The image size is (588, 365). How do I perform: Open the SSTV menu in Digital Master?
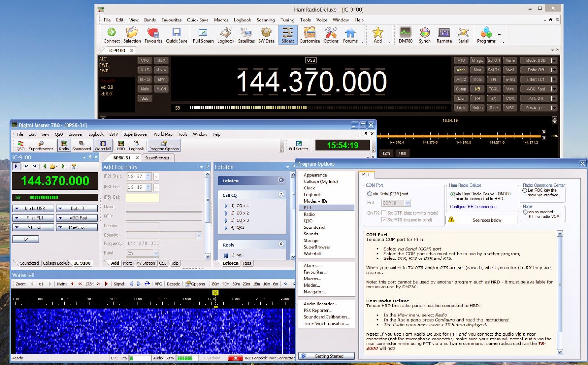point(113,134)
